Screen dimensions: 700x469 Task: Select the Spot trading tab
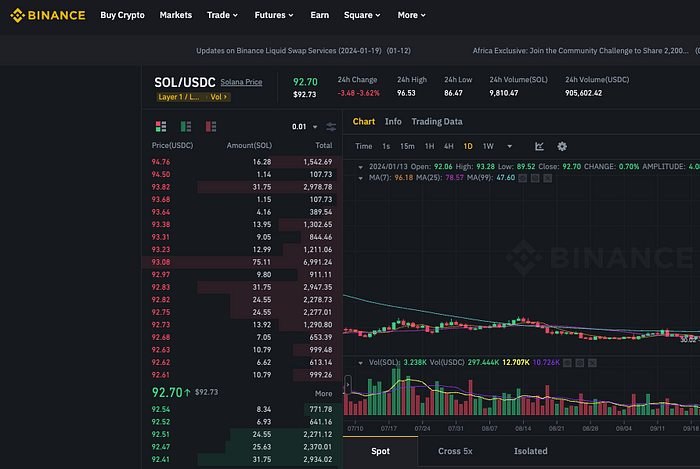pos(380,451)
